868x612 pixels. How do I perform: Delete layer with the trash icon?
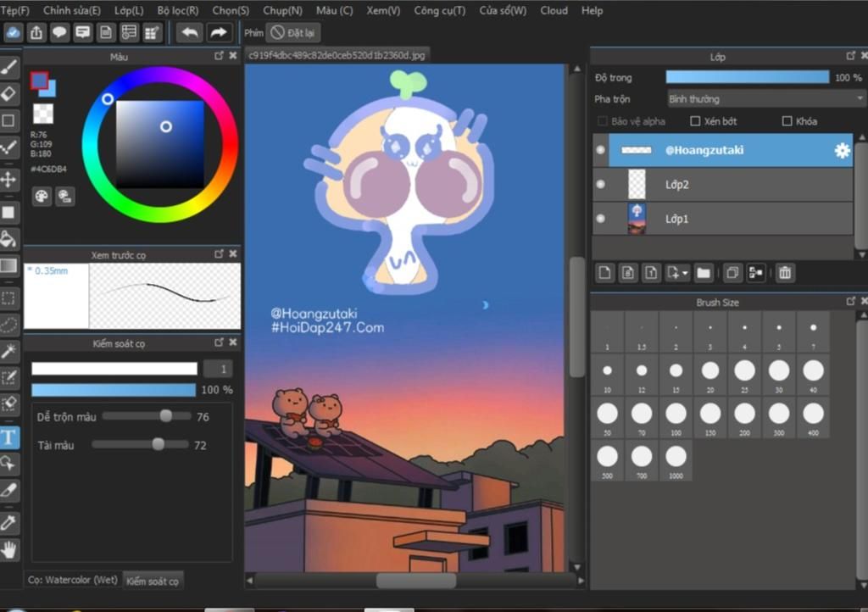pos(785,273)
